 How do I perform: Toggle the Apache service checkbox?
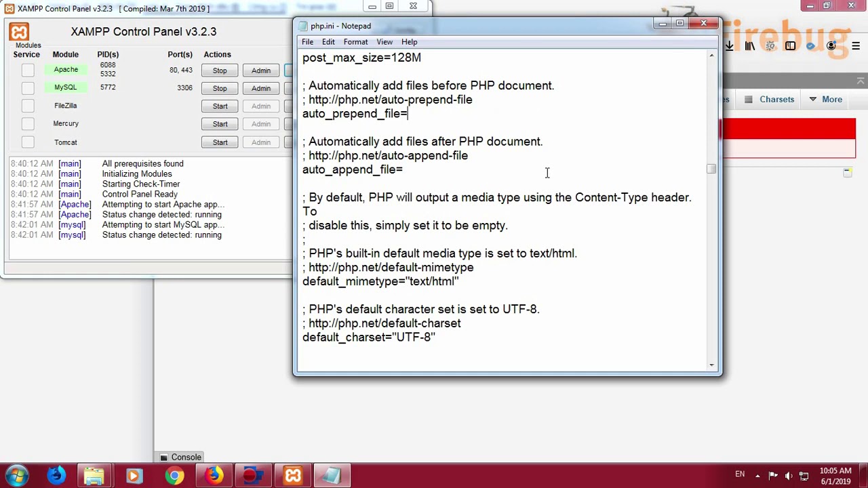click(x=28, y=70)
